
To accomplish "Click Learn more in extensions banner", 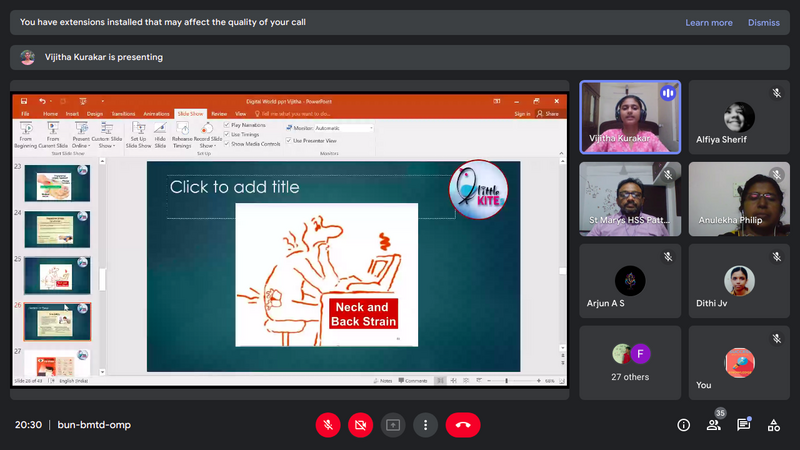I will (x=708, y=22).
